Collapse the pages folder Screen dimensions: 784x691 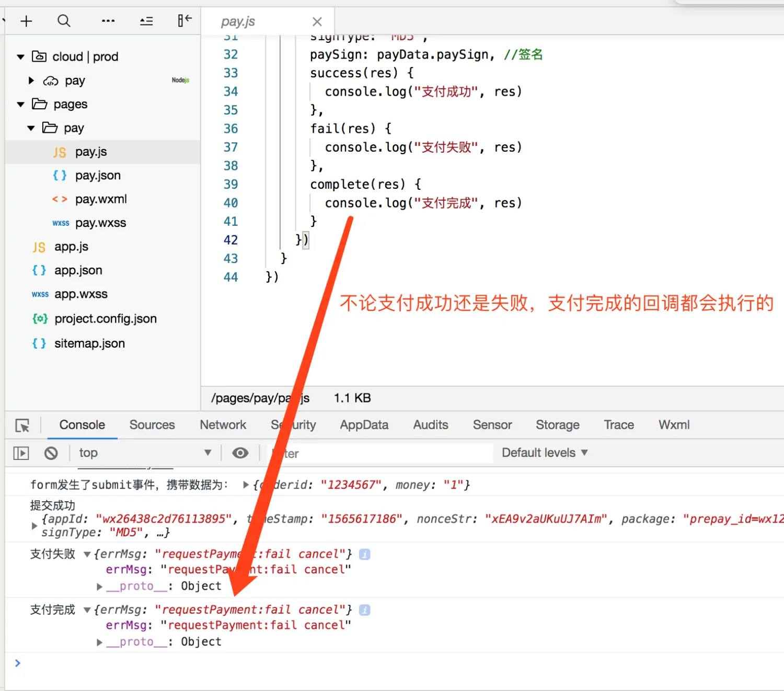[20, 105]
